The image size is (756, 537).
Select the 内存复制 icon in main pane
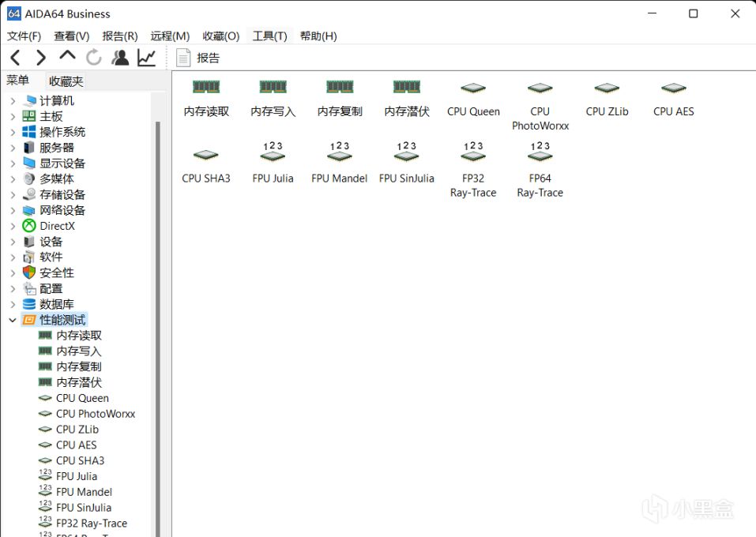click(340, 87)
